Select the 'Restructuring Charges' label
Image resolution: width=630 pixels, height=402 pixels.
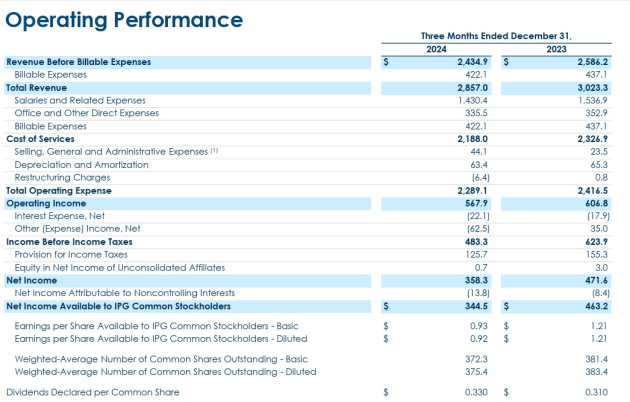click(62, 178)
